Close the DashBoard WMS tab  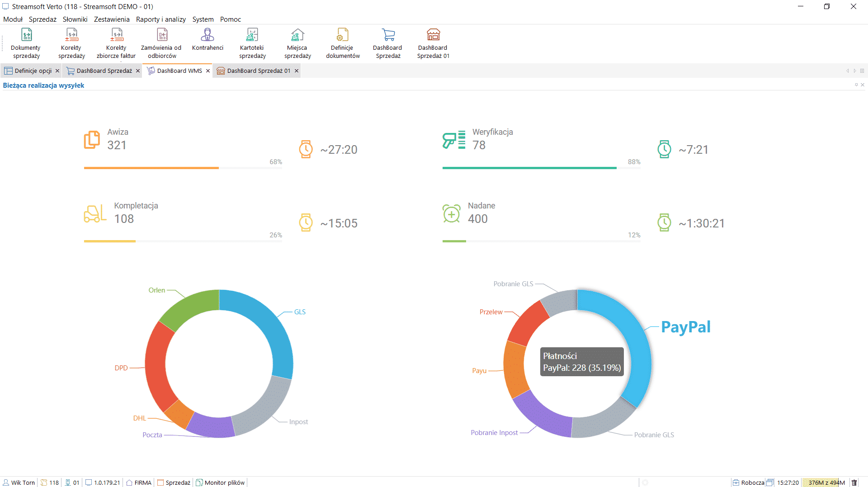(208, 71)
